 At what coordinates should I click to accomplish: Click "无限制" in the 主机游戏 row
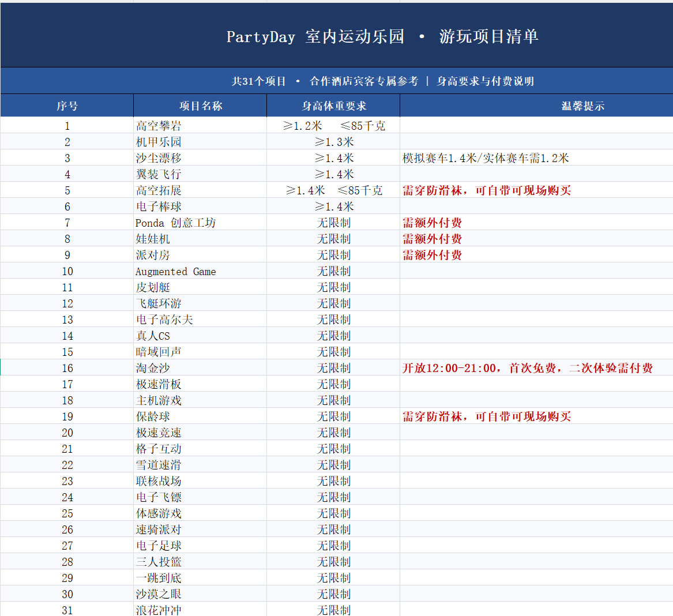(333, 400)
